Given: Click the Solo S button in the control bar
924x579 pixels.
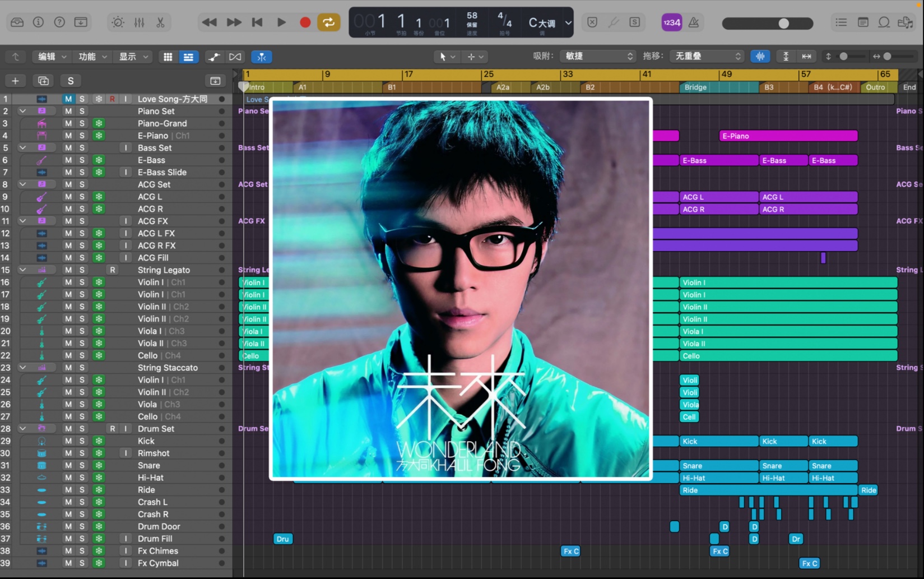Looking at the screenshot, I should [x=634, y=22].
